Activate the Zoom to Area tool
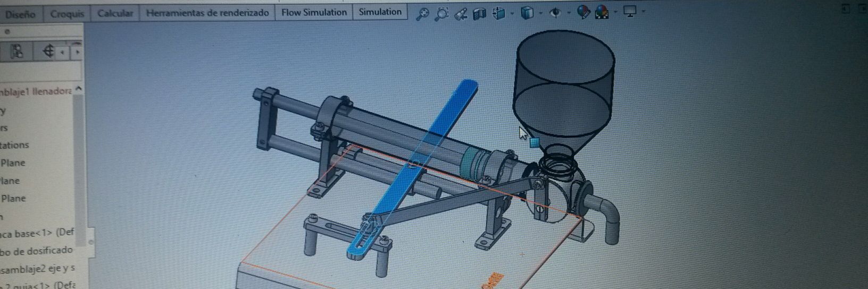The image size is (868, 289). point(441,14)
